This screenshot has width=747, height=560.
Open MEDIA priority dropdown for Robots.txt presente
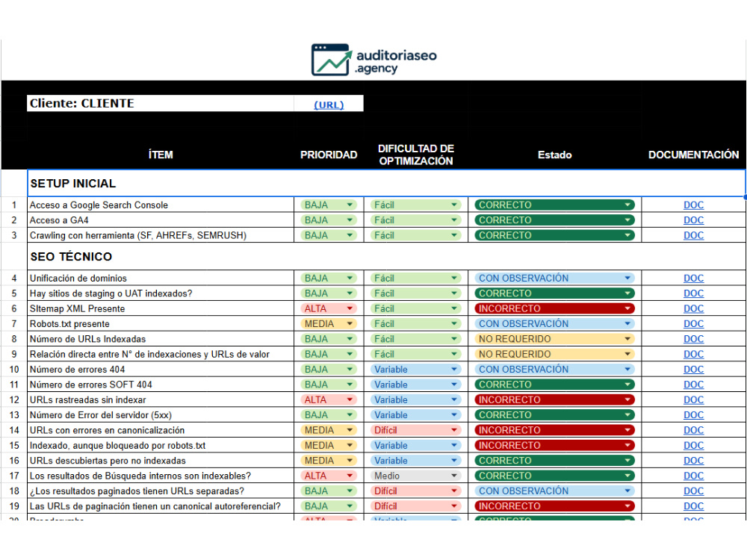[x=329, y=324]
